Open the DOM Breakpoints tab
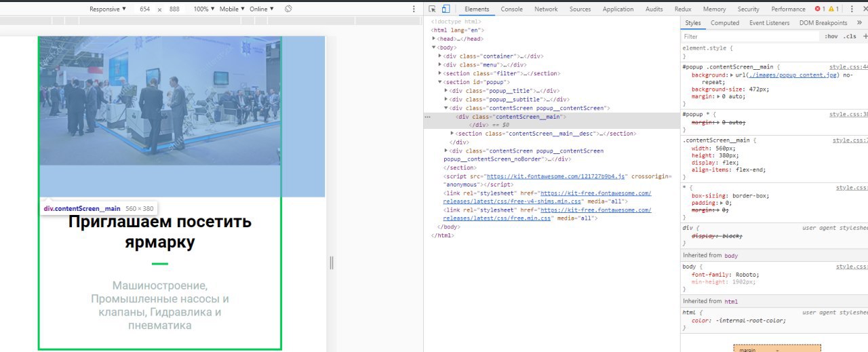The height and width of the screenshot is (352, 868). [823, 22]
